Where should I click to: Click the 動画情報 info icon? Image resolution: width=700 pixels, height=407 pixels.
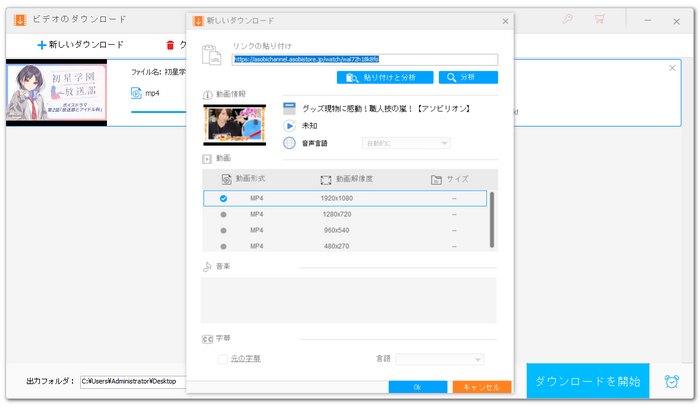coord(207,95)
